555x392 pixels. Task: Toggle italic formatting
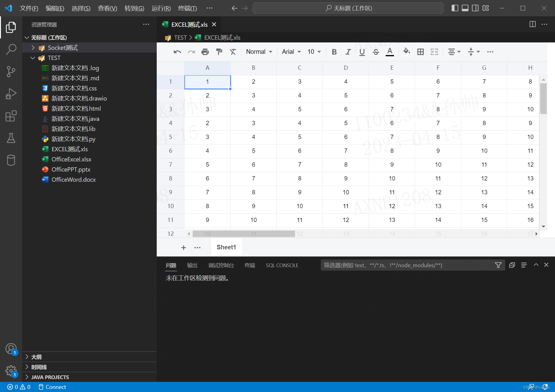pyautogui.click(x=348, y=52)
